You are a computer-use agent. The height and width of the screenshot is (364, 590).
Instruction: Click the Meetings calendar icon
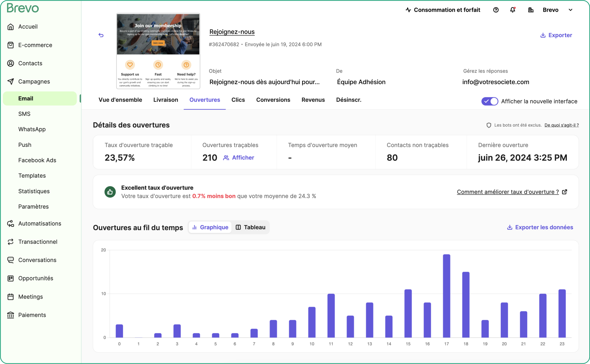[11, 297]
